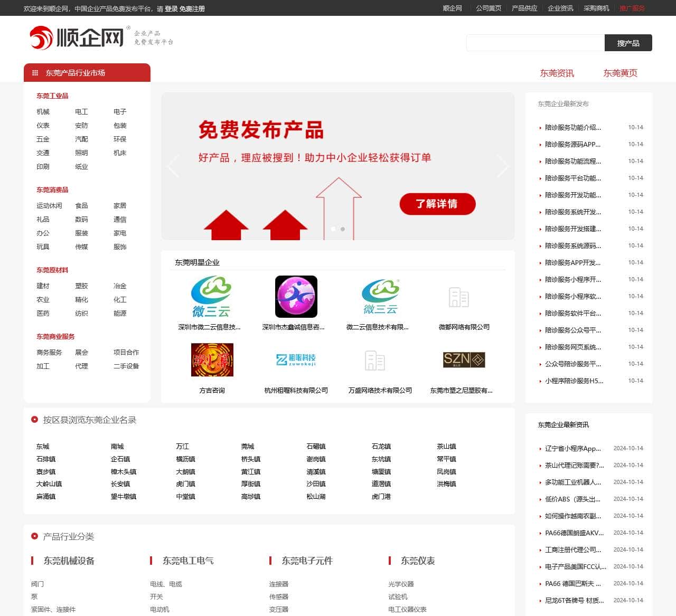Click the grid icon beside 东莞产品行业市场
The height and width of the screenshot is (616, 676).
[35, 73]
